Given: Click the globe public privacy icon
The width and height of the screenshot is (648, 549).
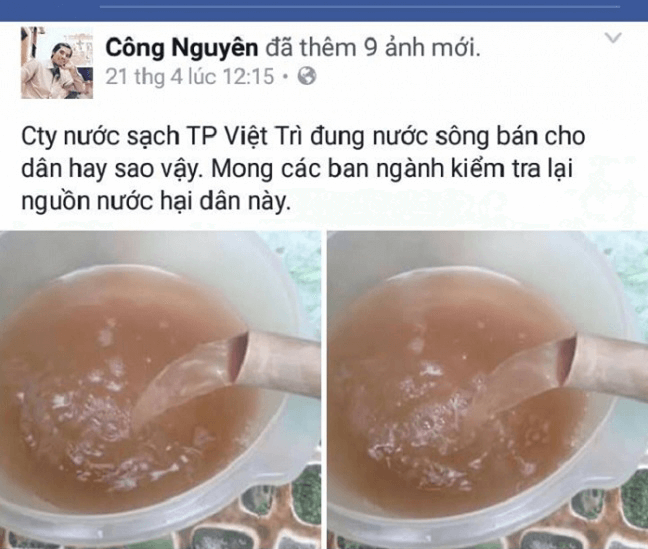Looking at the screenshot, I should coord(307,76).
